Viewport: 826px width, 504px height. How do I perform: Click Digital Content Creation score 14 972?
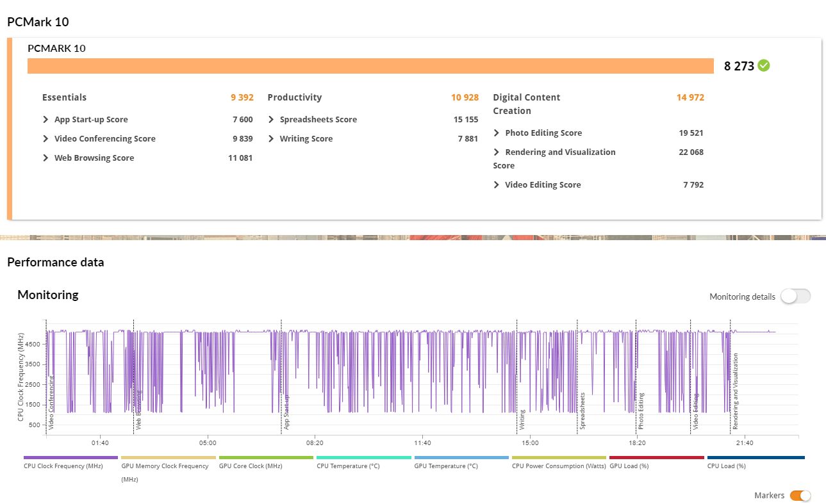click(690, 98)
